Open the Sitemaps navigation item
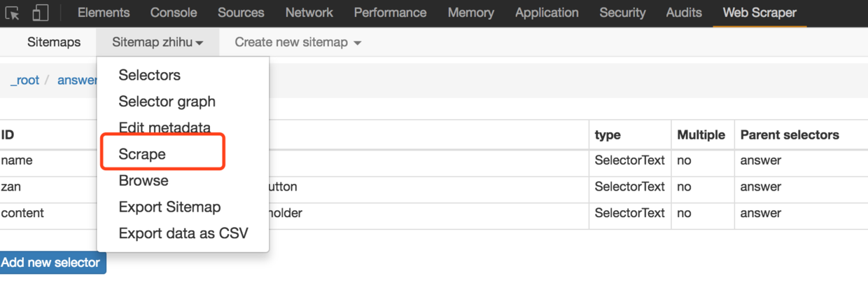868x290 pixels. pos(54,42)
